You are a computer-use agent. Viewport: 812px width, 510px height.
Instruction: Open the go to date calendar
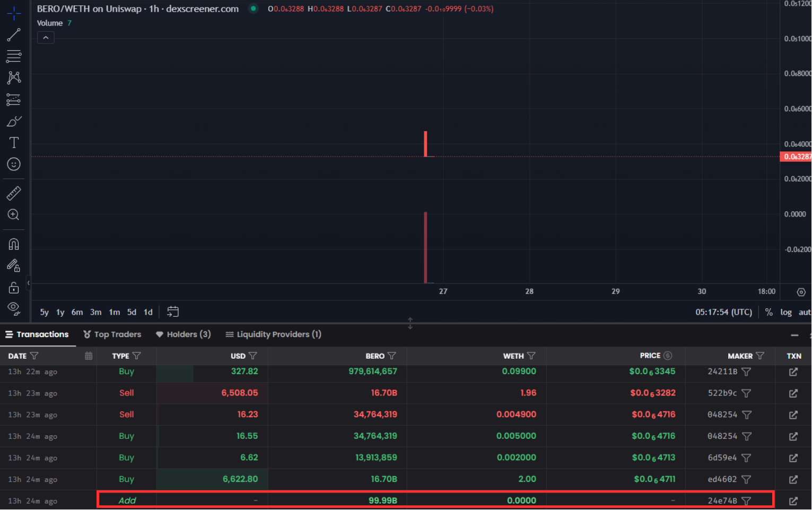tap(173, 312)
